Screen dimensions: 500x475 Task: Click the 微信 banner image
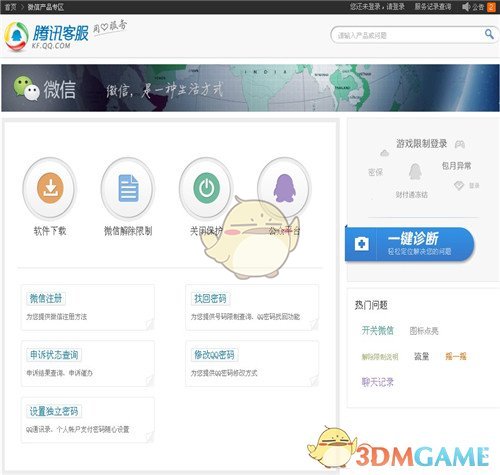click(x=250, y=88)
